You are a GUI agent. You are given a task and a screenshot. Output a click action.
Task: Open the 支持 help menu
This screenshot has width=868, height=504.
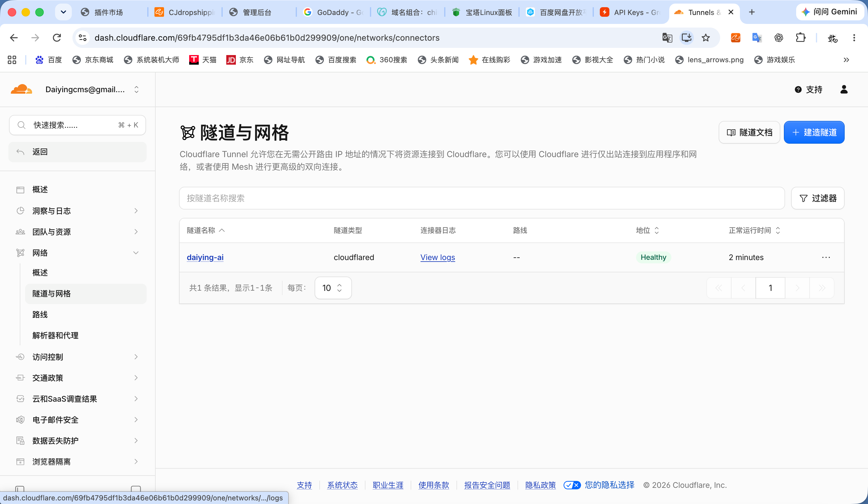808,89
